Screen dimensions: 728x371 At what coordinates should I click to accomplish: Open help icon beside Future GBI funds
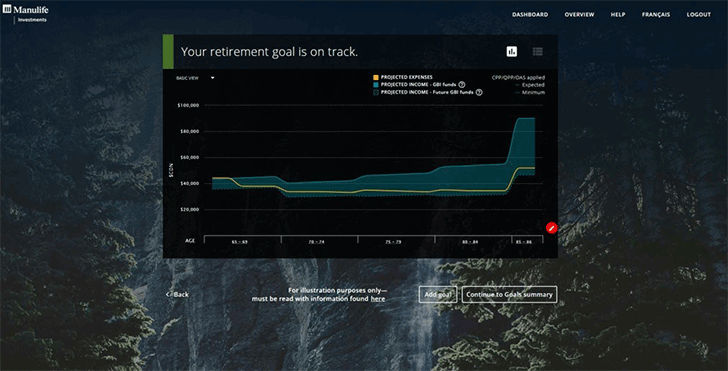point(479,92)
